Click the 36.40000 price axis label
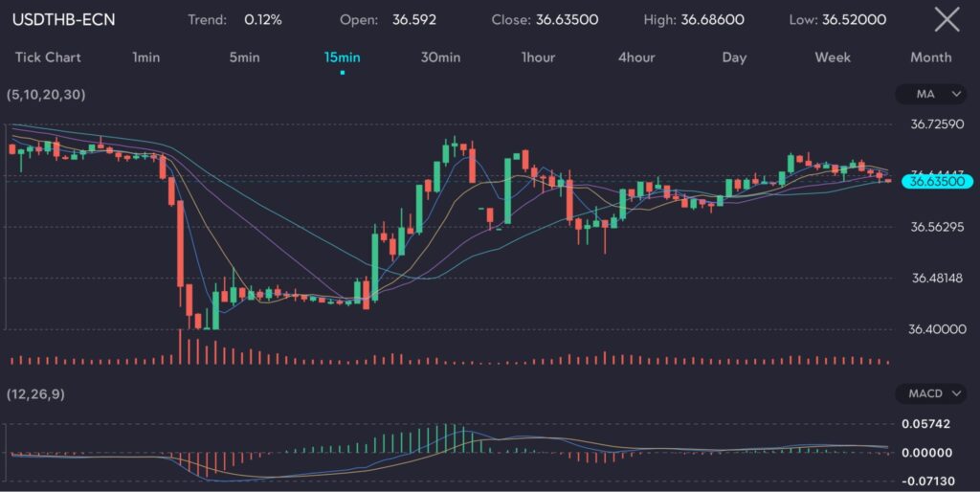This screenshot has width=980, height=492. [936, 329]
